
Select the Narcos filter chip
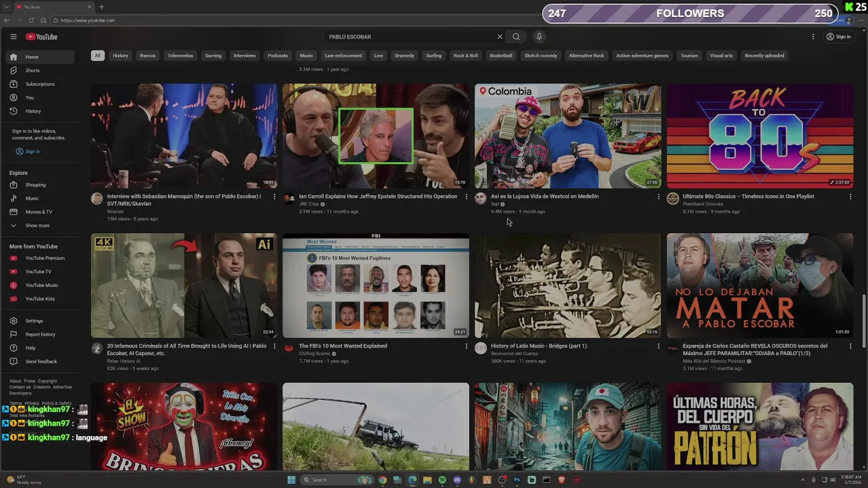(148, 56)
